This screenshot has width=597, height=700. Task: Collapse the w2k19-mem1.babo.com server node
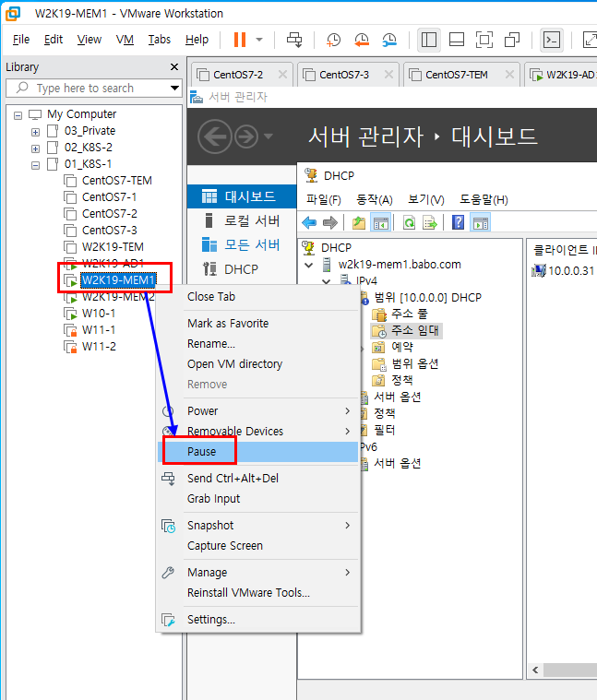(x=308, y=265)
